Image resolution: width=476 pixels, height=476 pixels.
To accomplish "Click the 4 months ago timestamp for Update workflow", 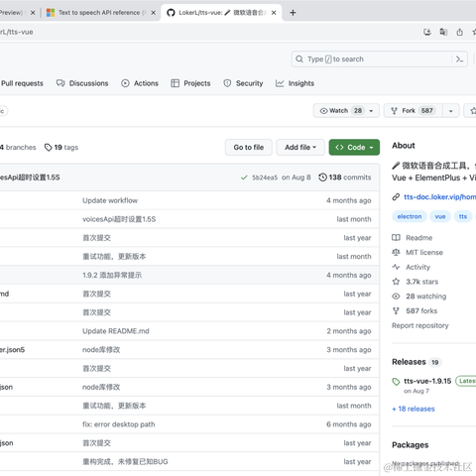I will pos(349,200).
